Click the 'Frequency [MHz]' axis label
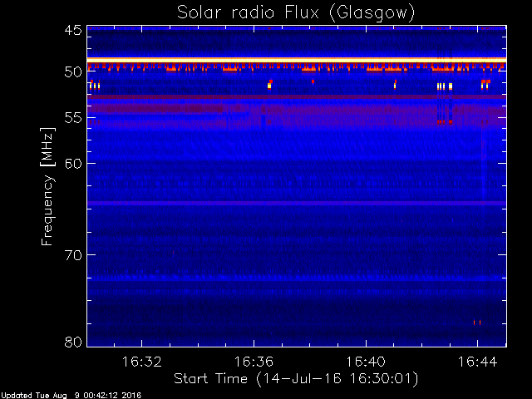This screenshot has height=399, width=532. (47, 186)
